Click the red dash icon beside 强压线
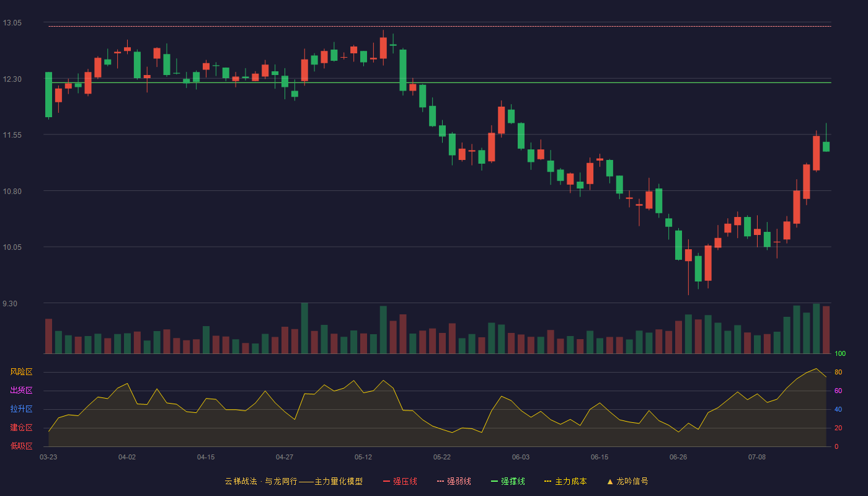Viewport: 868px width, 496px height. (386, 481)
